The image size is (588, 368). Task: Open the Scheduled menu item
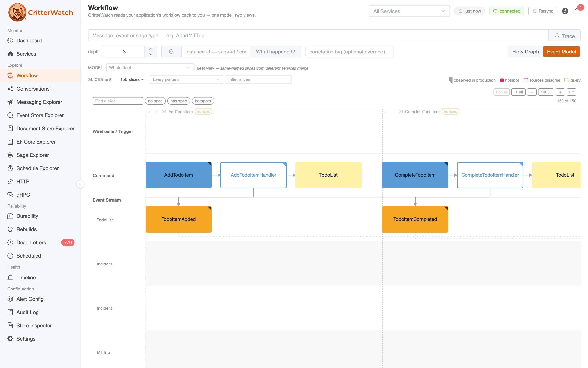40,256
